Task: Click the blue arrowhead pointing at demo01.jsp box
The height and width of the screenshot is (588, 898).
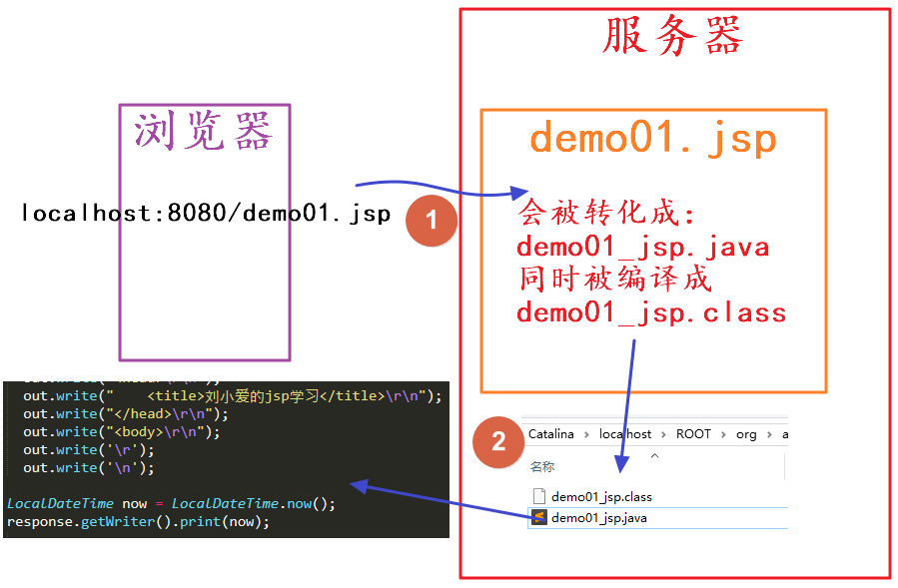Action: coord(519,193)
